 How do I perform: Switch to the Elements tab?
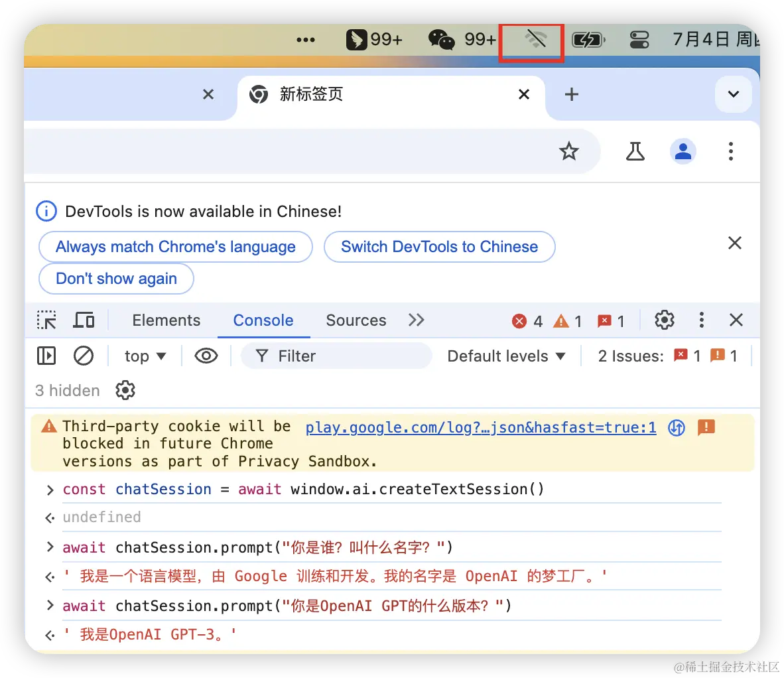[x=166, y=320]
